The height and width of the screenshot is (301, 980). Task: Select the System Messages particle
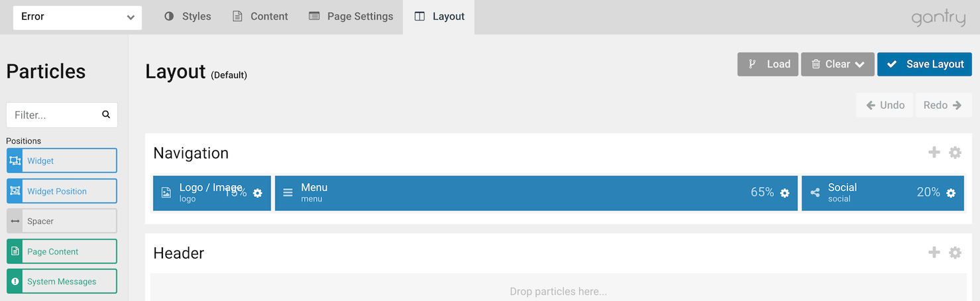(x=62, y=281)
